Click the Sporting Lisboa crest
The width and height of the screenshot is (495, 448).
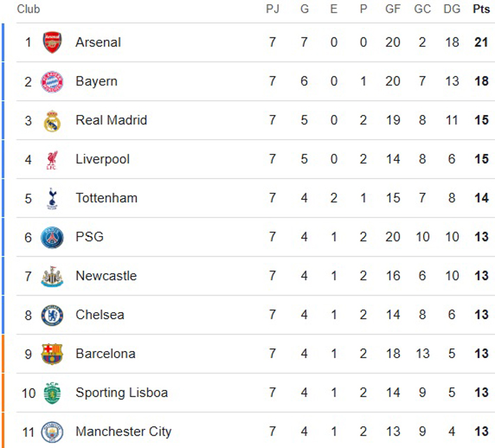tap(52, 393)
